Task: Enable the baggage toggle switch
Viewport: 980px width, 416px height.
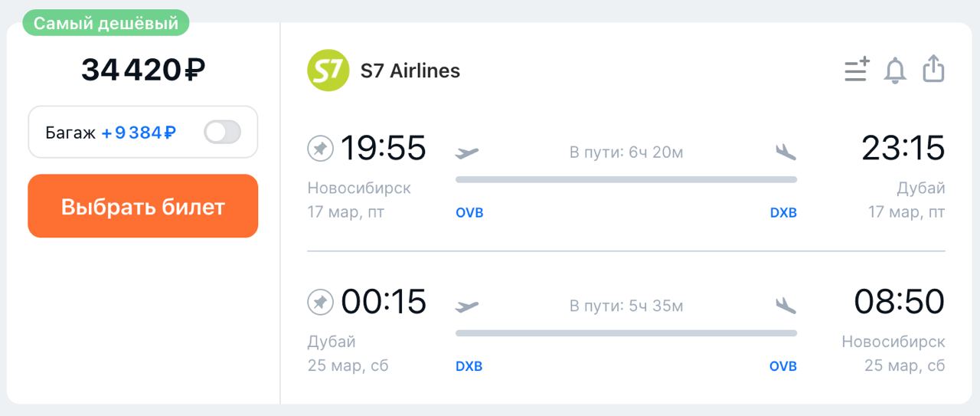Action: (x=222, y=133)
